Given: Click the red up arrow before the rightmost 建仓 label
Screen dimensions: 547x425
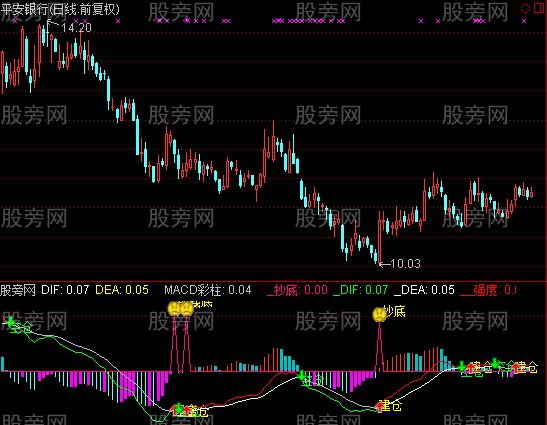Looking at the screenshot, I should [x=516, y=367].
